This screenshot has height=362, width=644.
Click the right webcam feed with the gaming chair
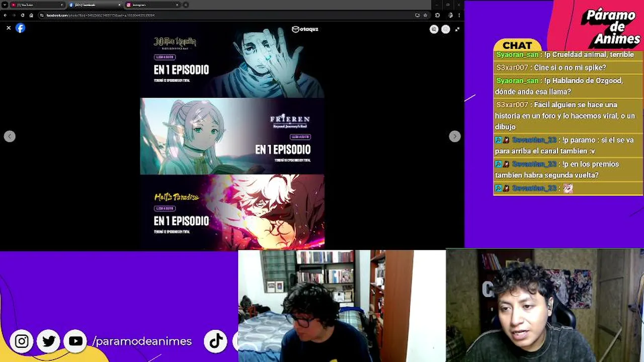545,306
